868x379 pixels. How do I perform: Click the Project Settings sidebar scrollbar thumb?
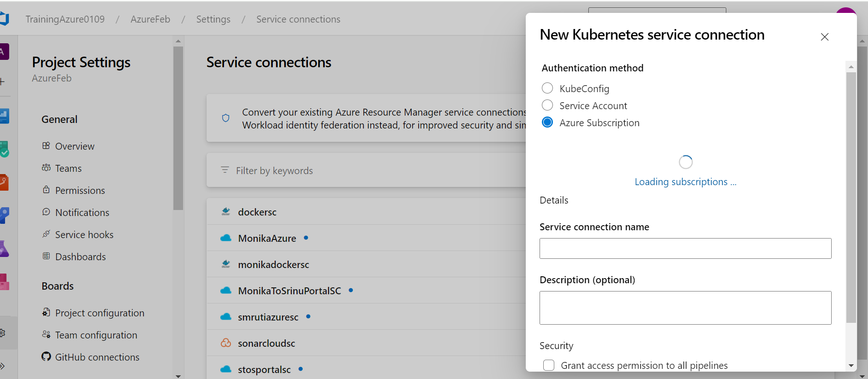coord(178,128)
